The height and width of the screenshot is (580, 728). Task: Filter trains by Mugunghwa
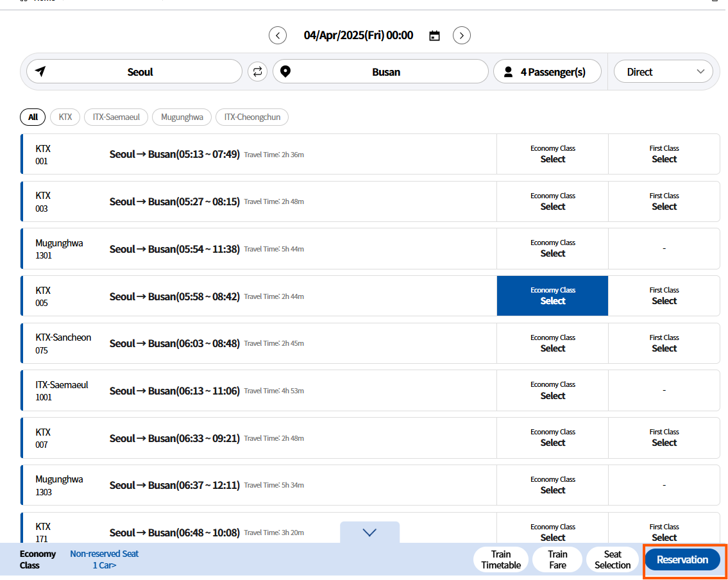182,117
